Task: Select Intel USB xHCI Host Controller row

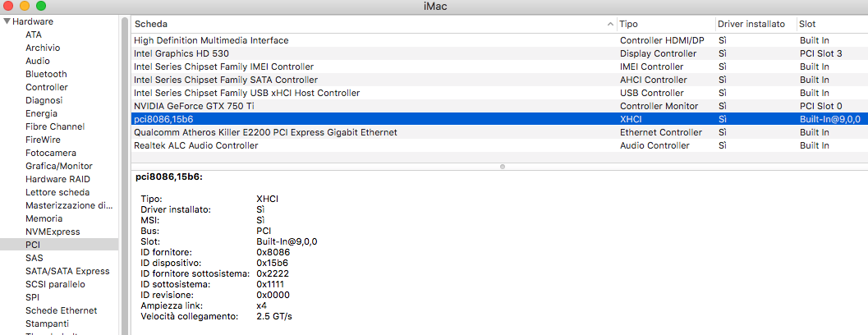Action: coord(499,93)
